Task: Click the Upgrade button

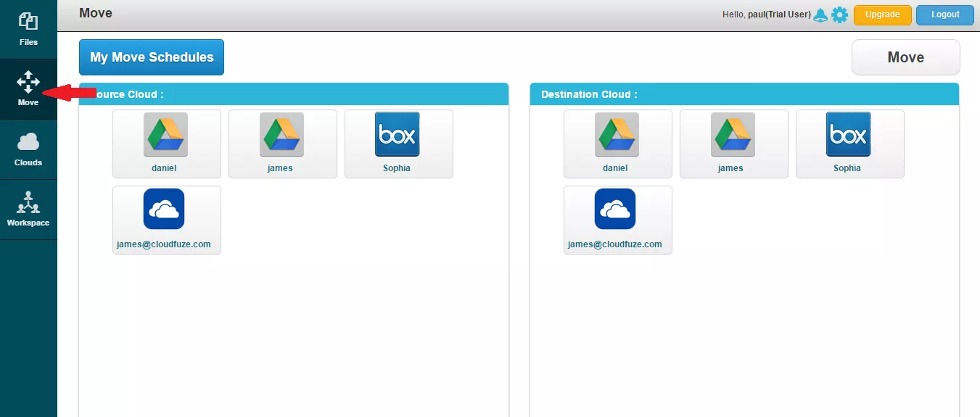Action: coord(882,15)
